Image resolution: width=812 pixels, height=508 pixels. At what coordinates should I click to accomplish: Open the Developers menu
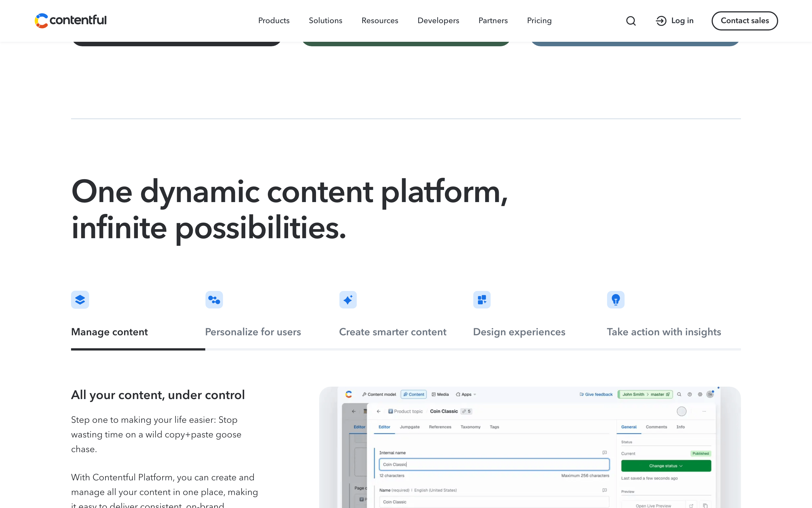coord(438,21)
